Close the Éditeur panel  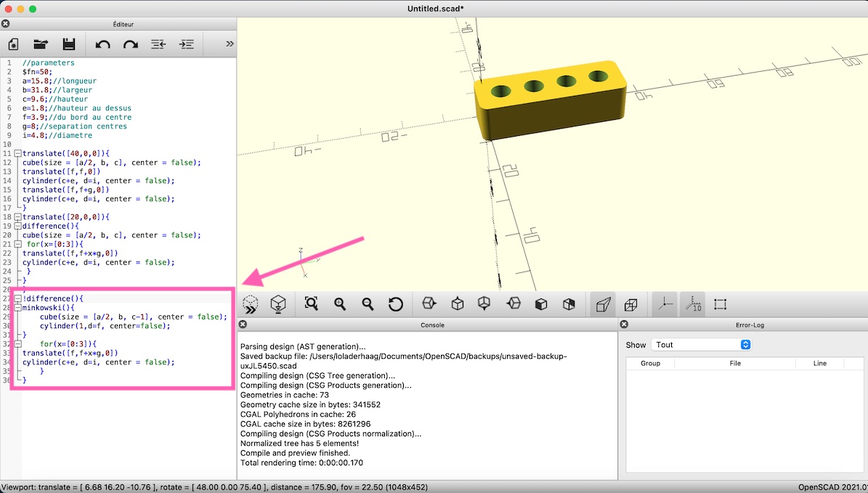tap(6, 24)
